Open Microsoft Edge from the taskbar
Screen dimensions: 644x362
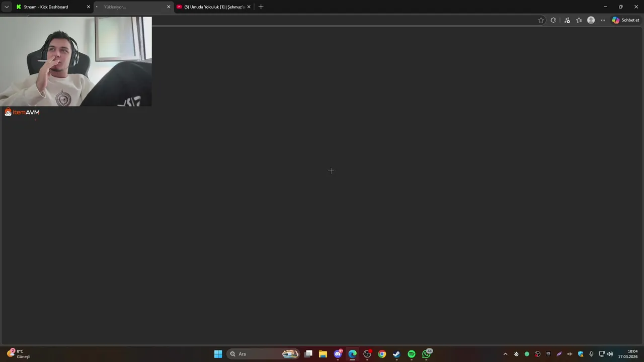coord(353,354)
